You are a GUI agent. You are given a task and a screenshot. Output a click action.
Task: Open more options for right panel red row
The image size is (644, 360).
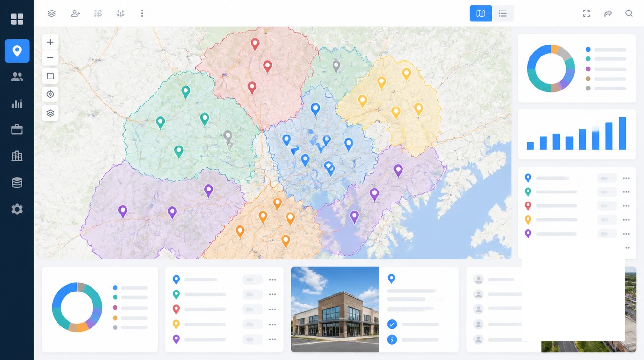pyautogui.click(x=626, y=206)
